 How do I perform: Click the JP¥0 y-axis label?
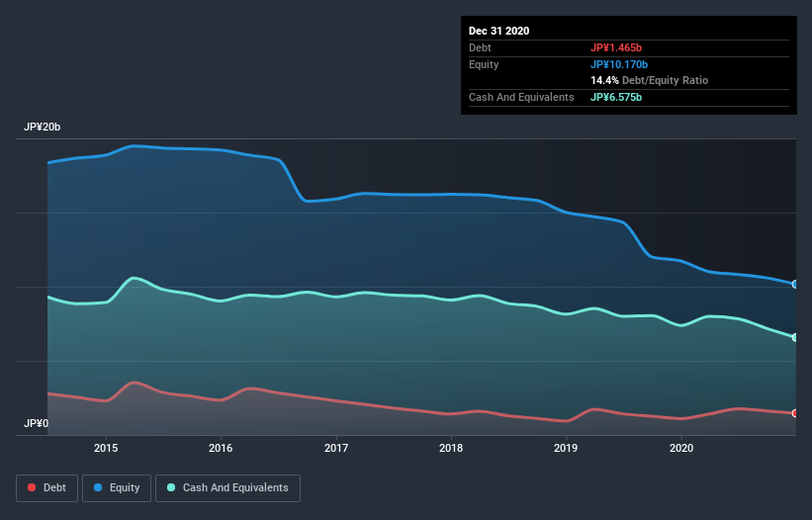(36, 423)
